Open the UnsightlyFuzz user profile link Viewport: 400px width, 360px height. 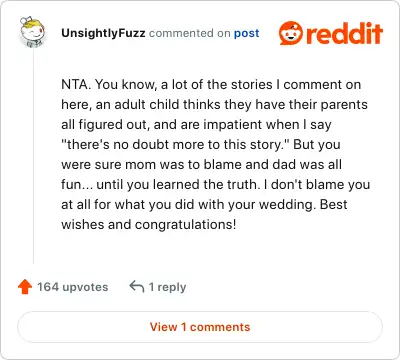(x=103, y=33)
